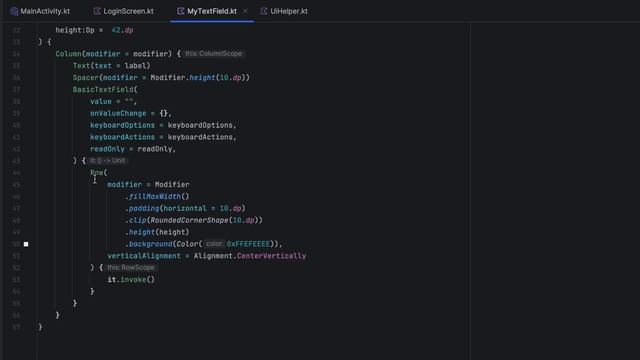
Task: Place cursor on the 0xFFEFEEEE color value
Action: click(x=248, y=244)
